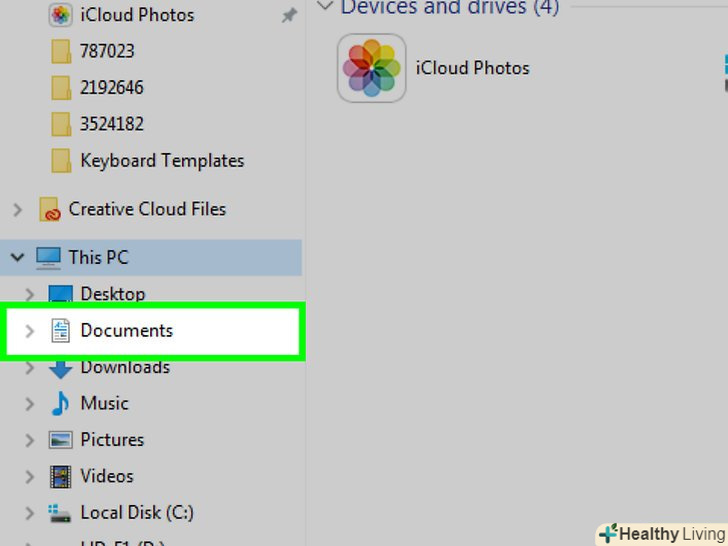Select the Keyboard Templates folder
The image size is (728, 546).
click(x=162, y=161)
